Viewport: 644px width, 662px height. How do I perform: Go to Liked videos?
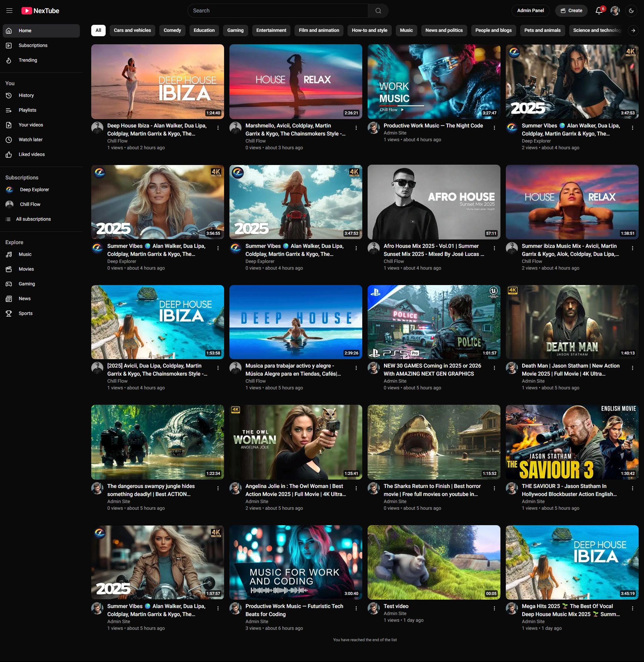click(x=32, y=154)
